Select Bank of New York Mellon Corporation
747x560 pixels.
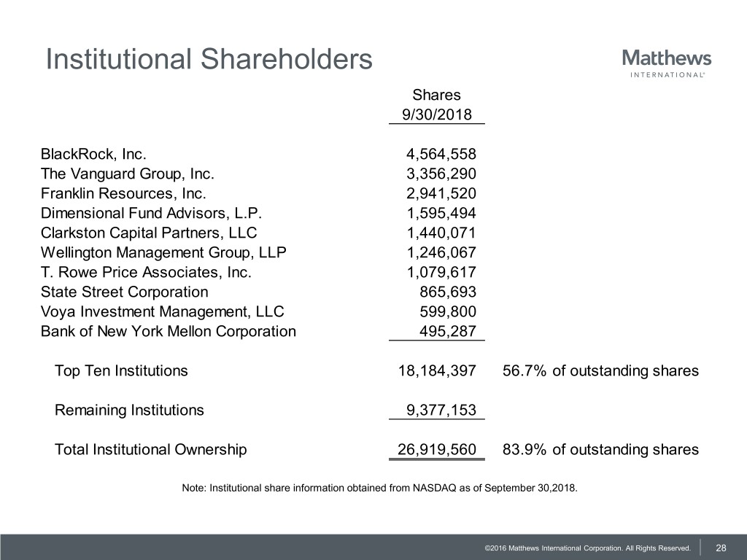[169, 332]
